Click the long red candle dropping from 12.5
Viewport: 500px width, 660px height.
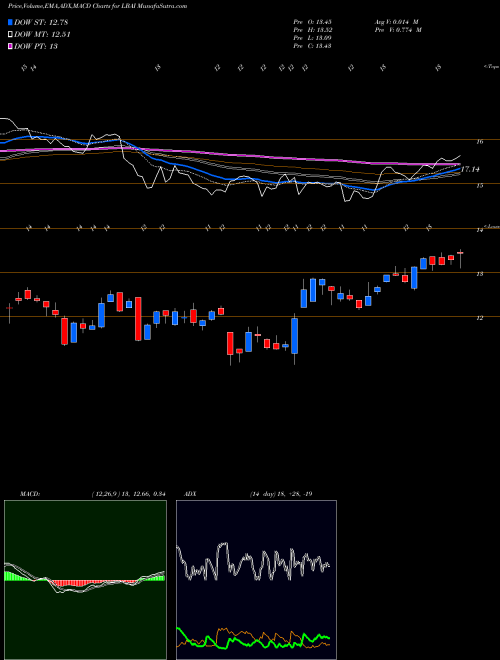point(138,319)
